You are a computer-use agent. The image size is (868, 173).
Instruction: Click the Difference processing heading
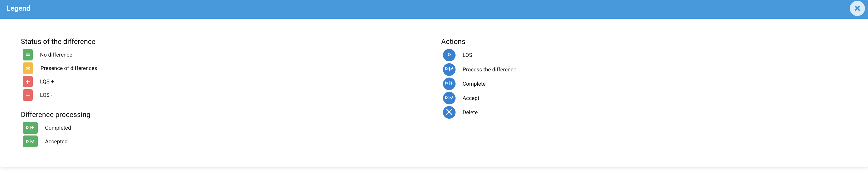[56, 115]
